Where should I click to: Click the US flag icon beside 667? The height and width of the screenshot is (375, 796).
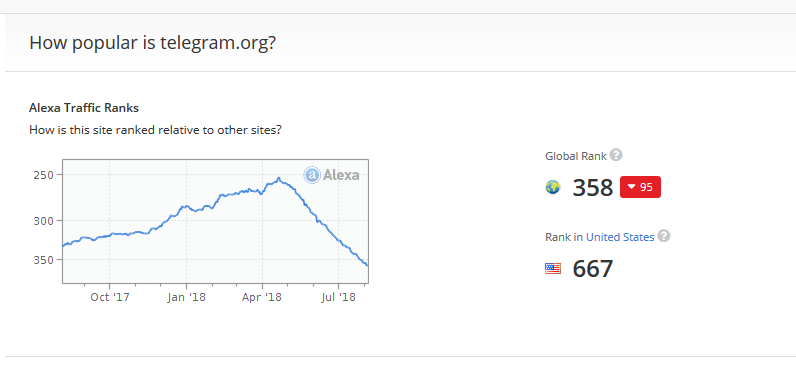click(x=553, y=268)
